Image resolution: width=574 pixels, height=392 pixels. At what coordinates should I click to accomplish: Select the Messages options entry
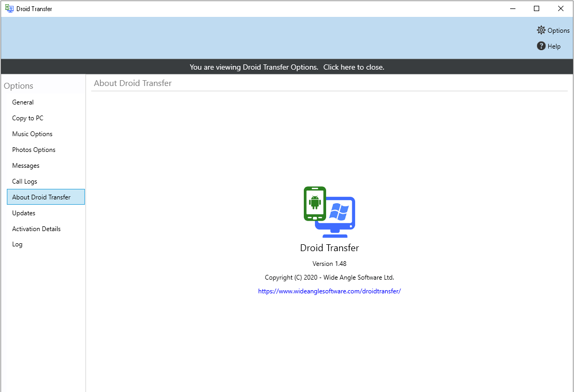(x=46, y=166)
